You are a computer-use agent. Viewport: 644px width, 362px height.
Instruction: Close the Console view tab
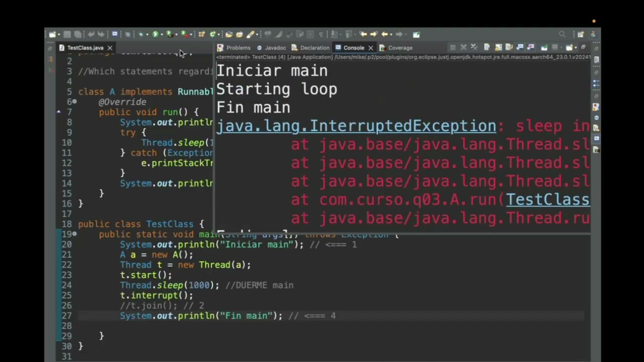(x=371, y=48)
